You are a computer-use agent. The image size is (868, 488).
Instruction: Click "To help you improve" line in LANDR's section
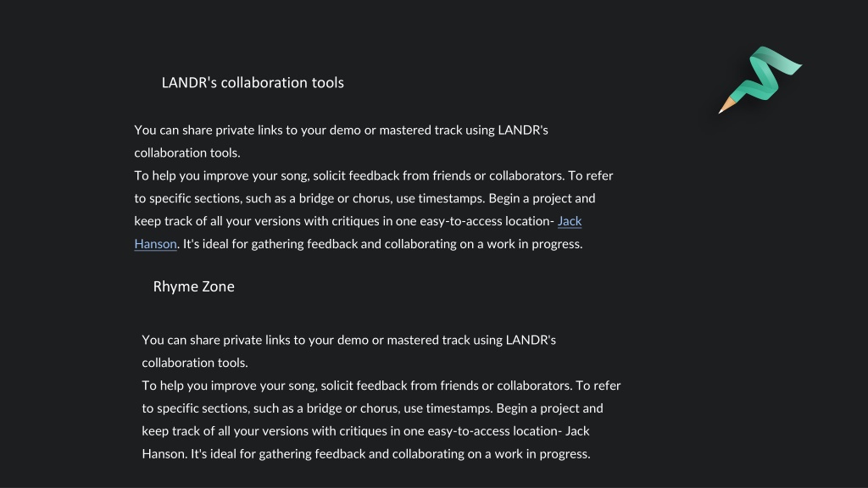(374, 176)
